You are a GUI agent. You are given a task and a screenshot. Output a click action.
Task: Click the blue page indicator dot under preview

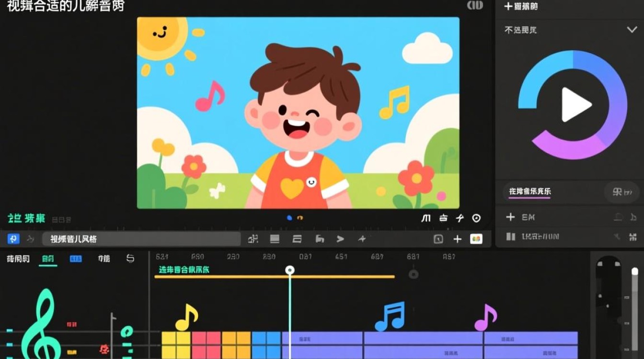289,218
